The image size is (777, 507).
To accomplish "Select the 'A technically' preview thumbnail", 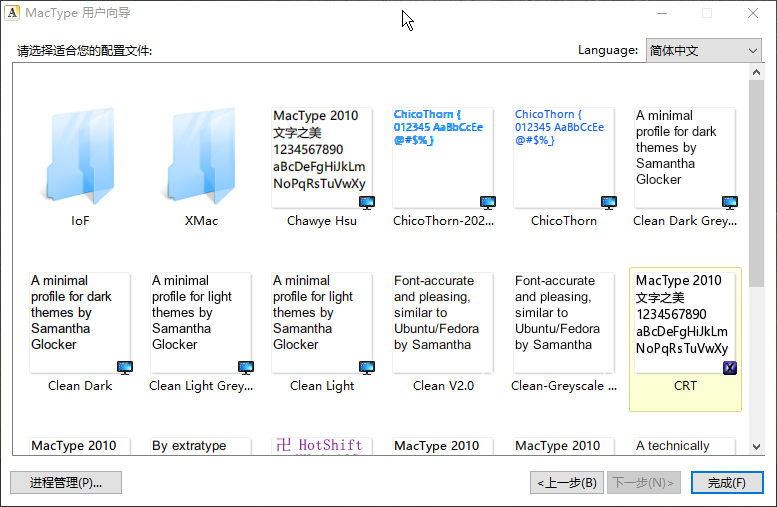I will point(685,446).
